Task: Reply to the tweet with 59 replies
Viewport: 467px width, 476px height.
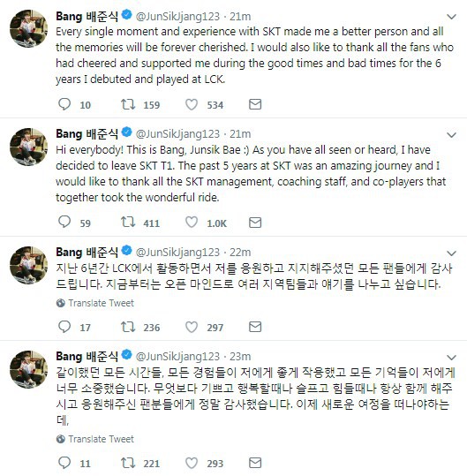Action: (x=64, y=223)
